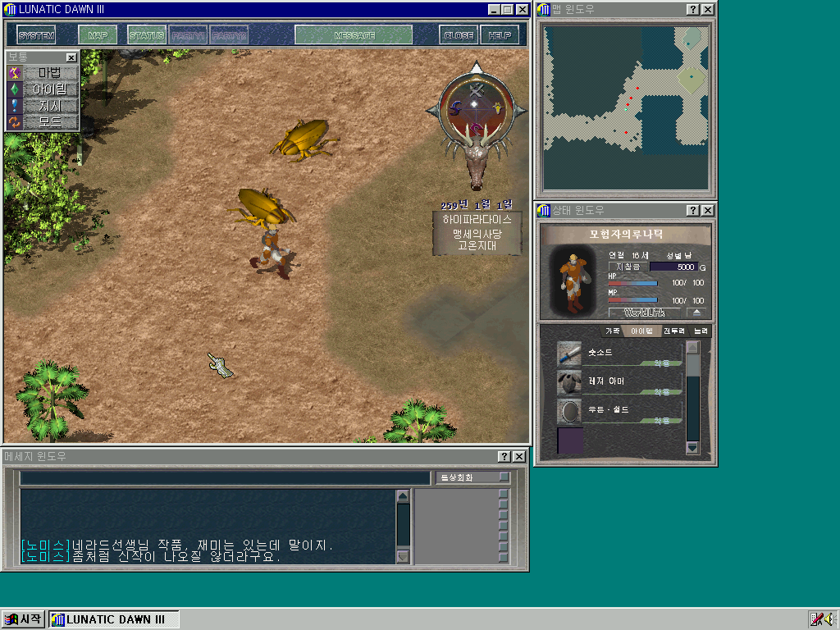Click the item list scrollbar thumb
The image size is (840, 630).
[692, 365]
